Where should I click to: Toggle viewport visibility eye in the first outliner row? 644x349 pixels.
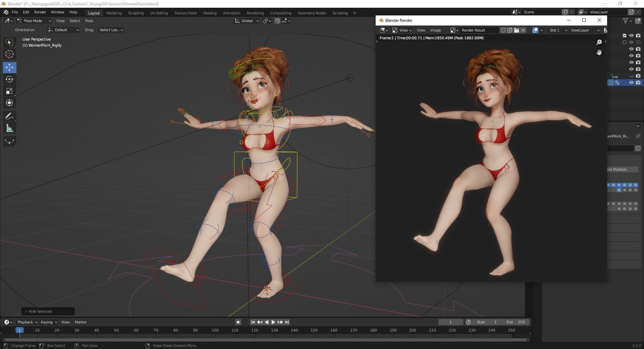(631, 36)
